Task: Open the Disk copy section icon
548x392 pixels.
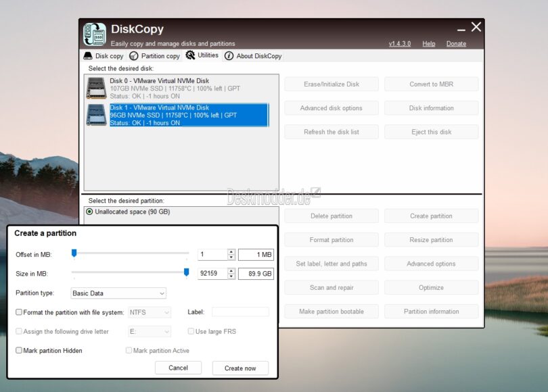Action: (88, 56)
